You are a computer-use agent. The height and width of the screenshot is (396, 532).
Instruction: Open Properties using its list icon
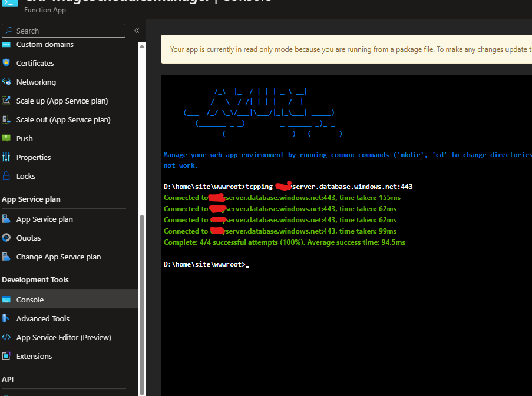[7, 157]
